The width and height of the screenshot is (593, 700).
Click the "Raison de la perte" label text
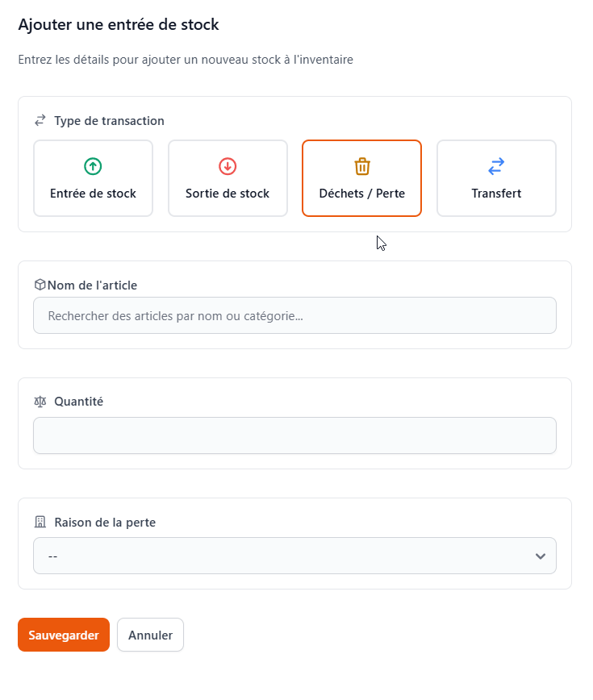click(105, 522)
